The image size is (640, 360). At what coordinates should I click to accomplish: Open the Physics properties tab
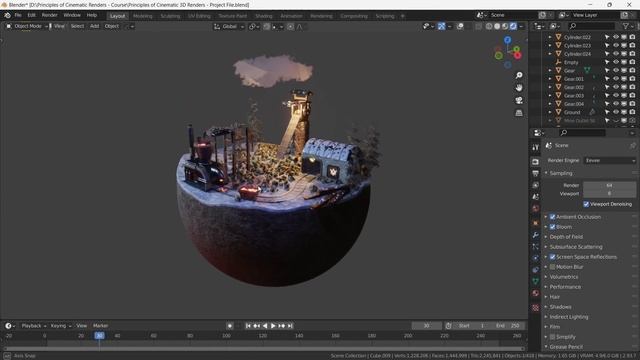(536, 258)
